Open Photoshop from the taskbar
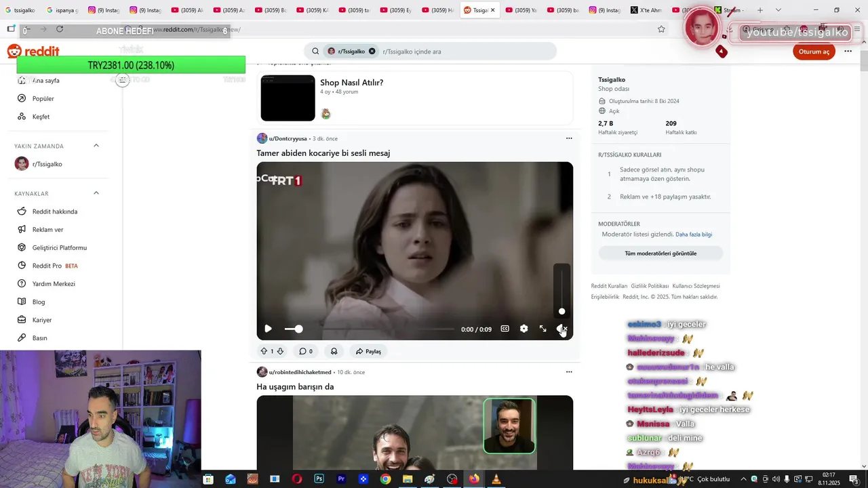The width and height of the screenshot is (868, 488). tap(319, 479)
